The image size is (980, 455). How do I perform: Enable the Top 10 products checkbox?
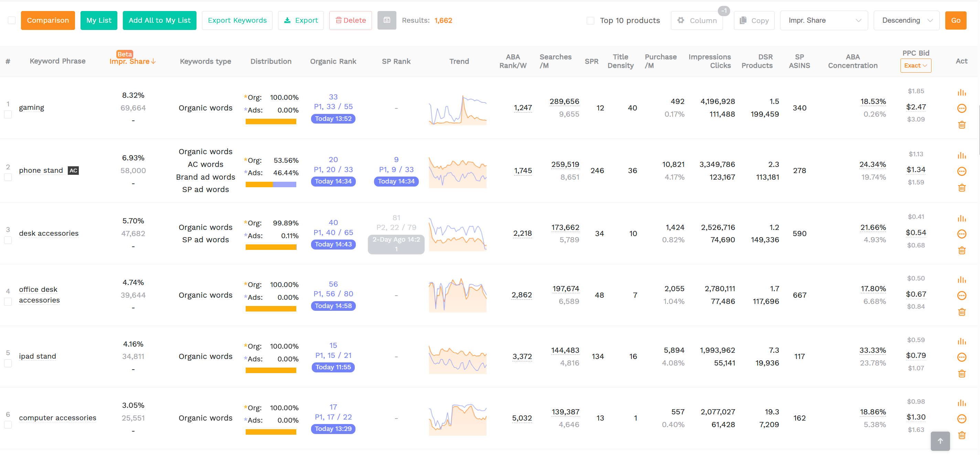[590, 20]
